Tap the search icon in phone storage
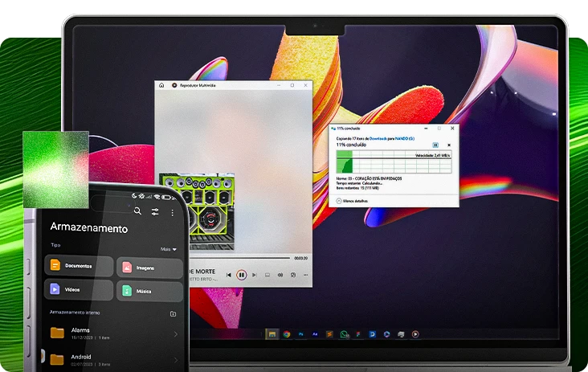 coord(137,211)
